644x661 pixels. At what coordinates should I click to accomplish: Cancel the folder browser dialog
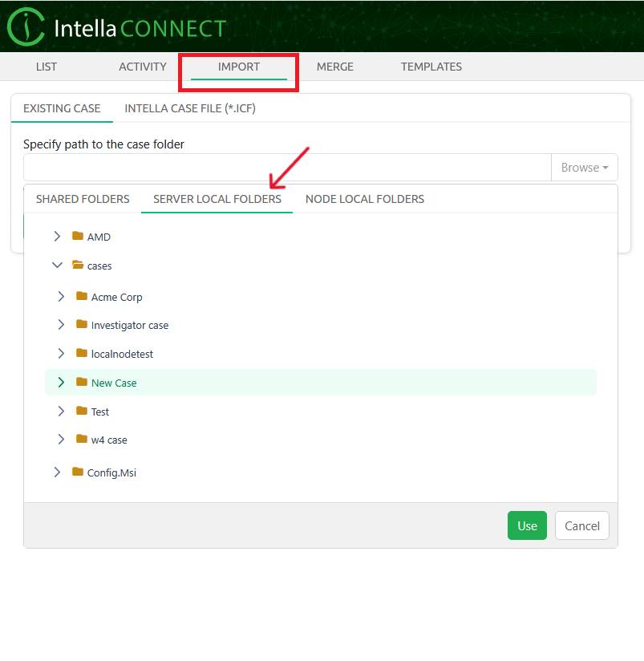(581, 526)
